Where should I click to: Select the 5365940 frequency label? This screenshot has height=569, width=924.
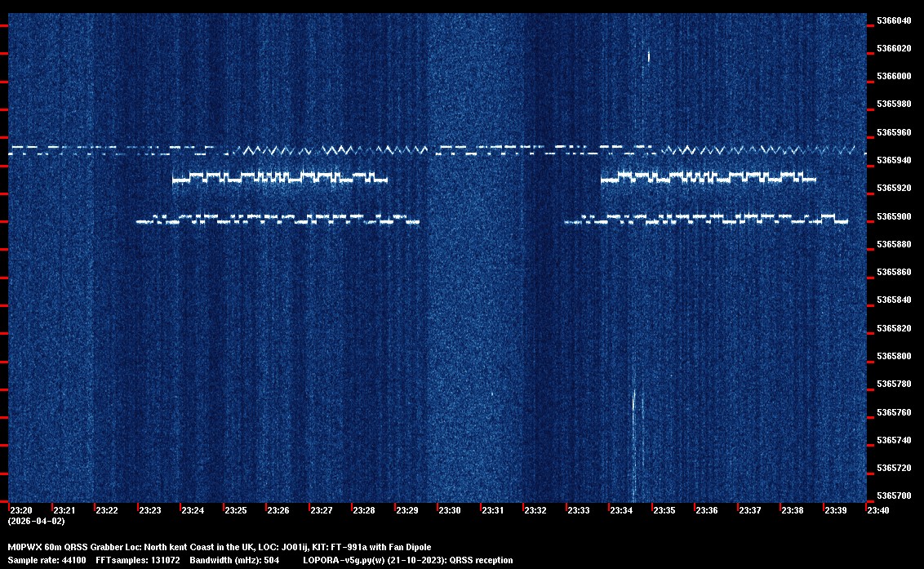[x=894, y=160]
